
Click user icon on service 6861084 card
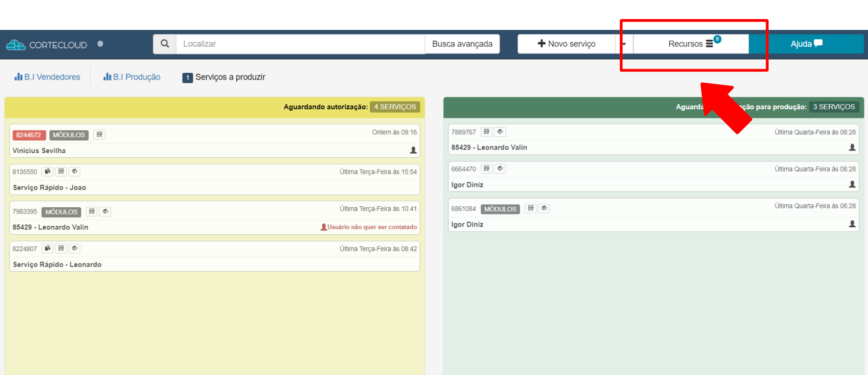pyautogui.click(x=852, y=224)
